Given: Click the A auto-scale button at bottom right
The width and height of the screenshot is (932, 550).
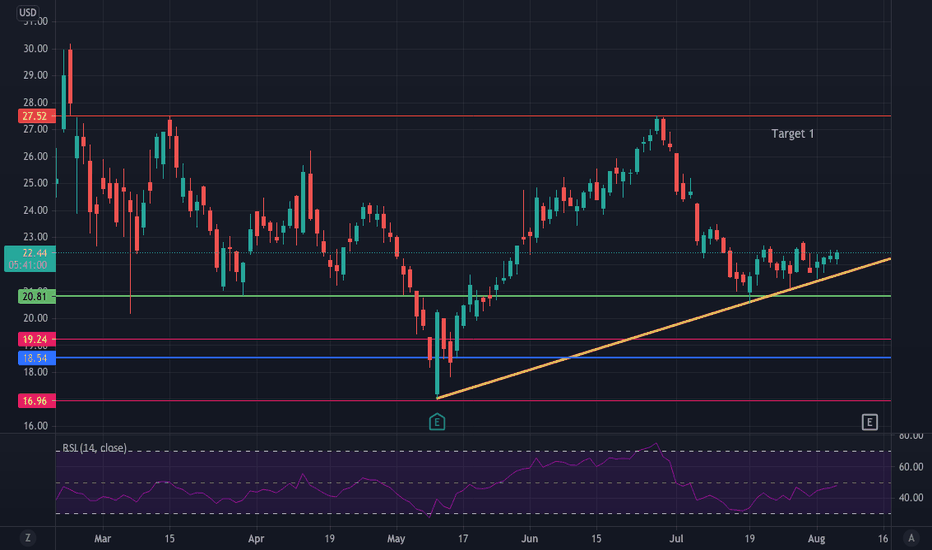Looking at the screenshot, I should click(911, 538).
